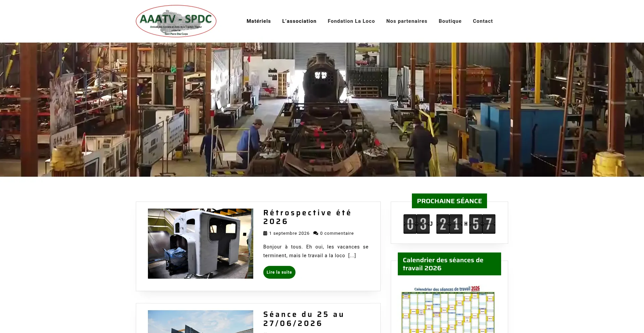The image size is (644, 333).
Task: Click the countdown minutes flip counter
Action: coord(482,224)
